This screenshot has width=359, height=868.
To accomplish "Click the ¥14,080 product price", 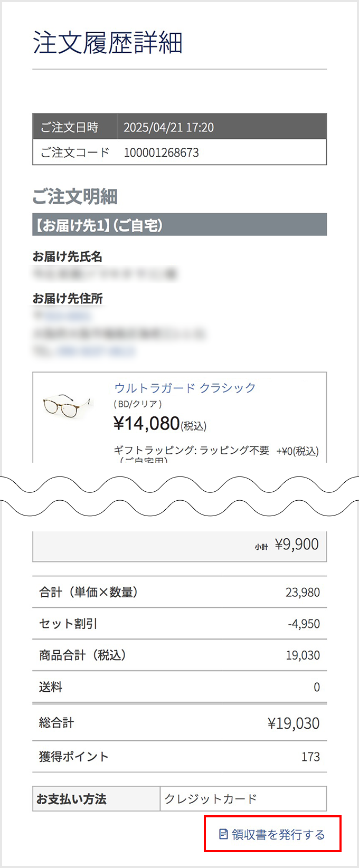I will point(147,423).
